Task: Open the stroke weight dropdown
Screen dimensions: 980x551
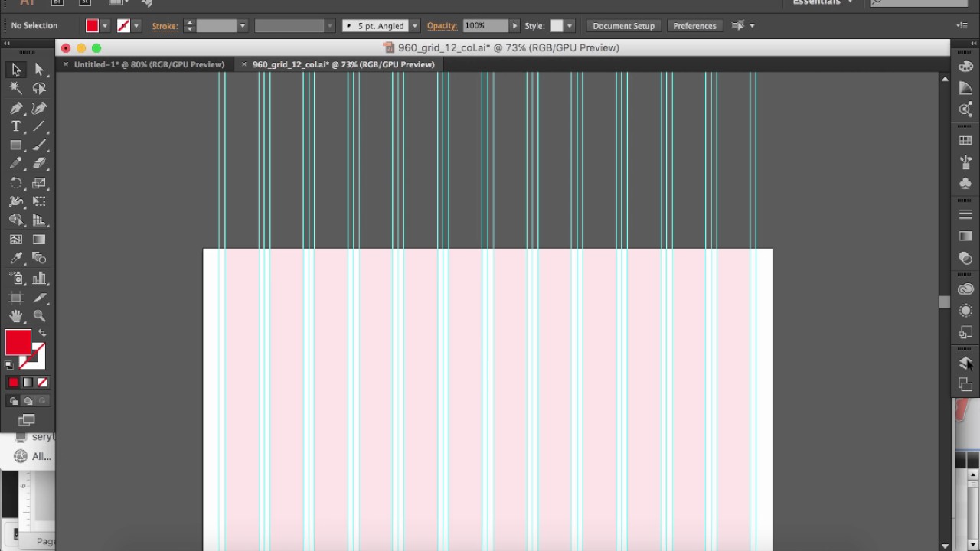Action: click(242, 26)
